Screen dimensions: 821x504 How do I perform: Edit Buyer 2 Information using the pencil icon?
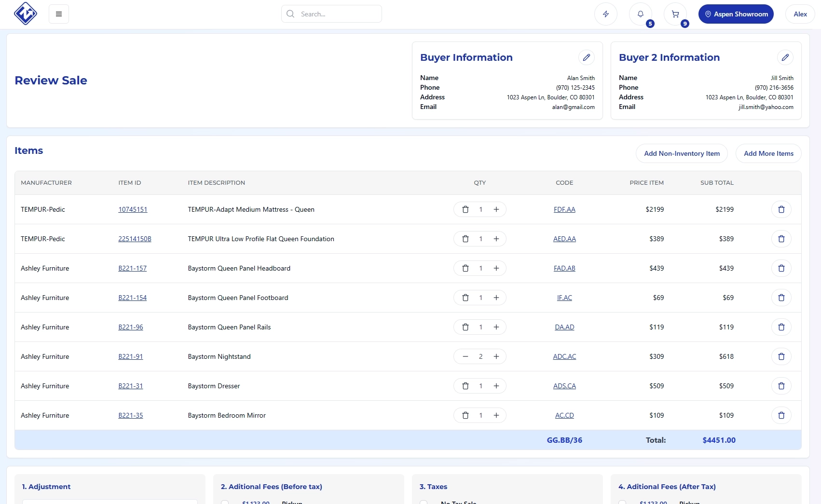pyautogui.click(x=786, y=57)
